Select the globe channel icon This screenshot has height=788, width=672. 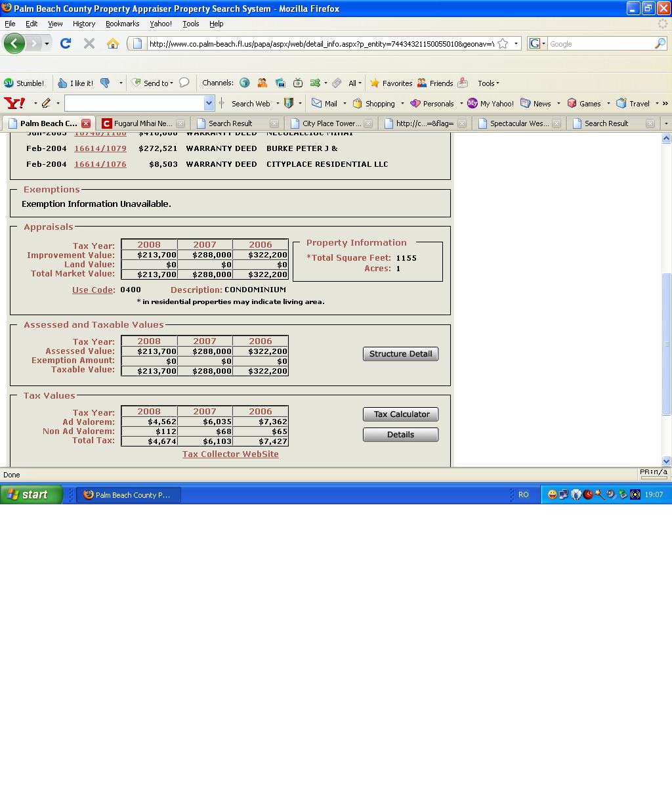[x=245, y=83]
